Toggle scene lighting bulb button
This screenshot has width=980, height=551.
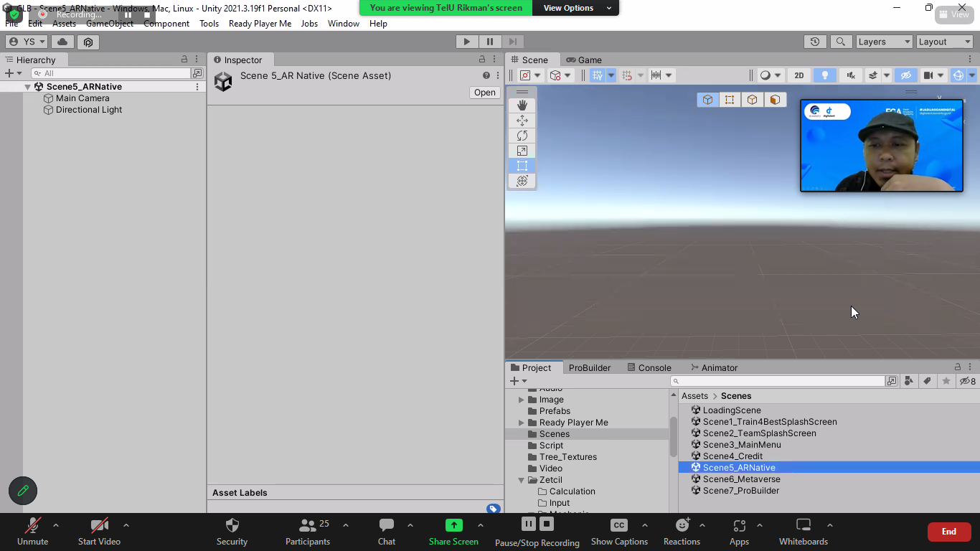pyautogui.click(x=824, y=75)
